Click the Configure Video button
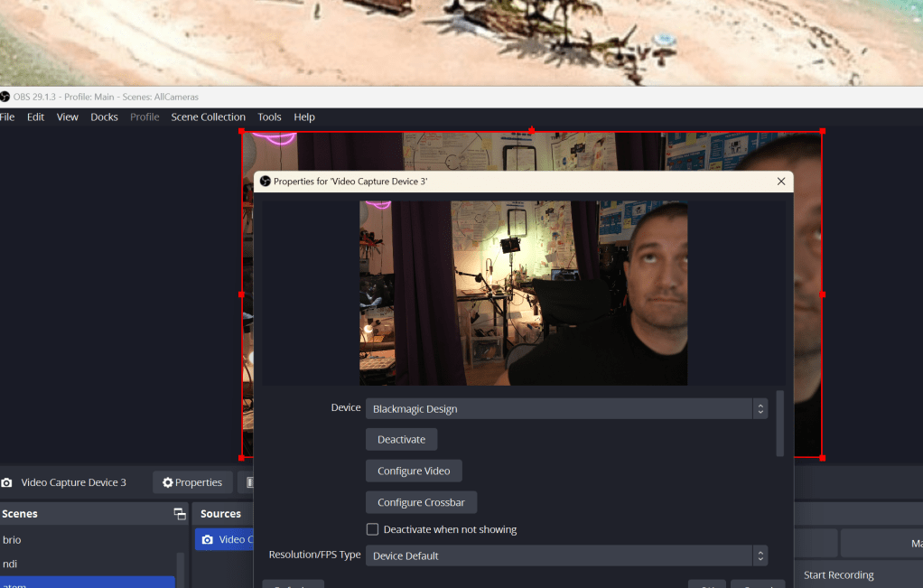 pyautogui.click(x=414, y=471)
